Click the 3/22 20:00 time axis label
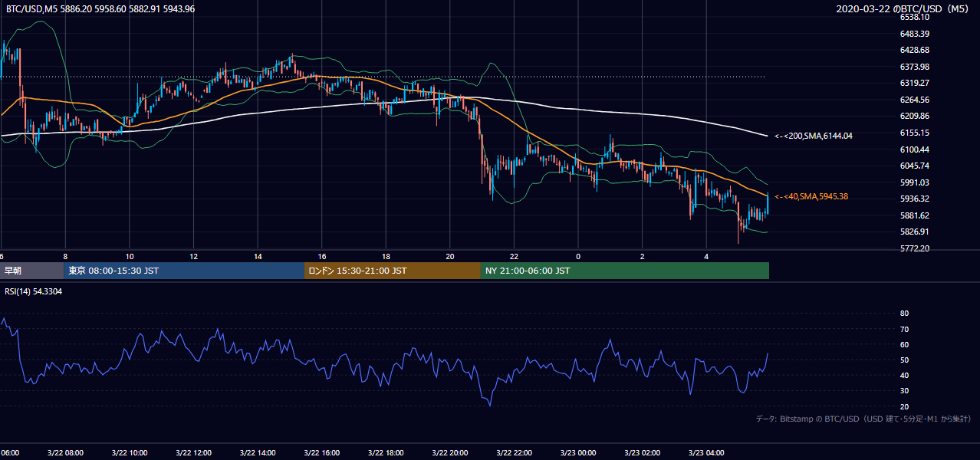980x460 pixels. [x=449, y=453]
